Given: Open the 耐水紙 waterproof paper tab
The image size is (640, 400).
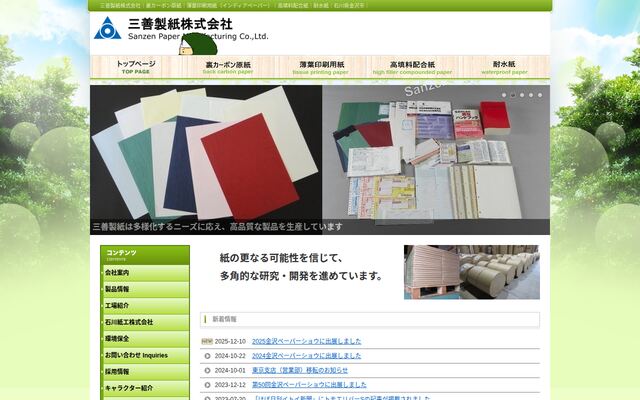Looking at the screenshot, I should (x=504, y=67).
